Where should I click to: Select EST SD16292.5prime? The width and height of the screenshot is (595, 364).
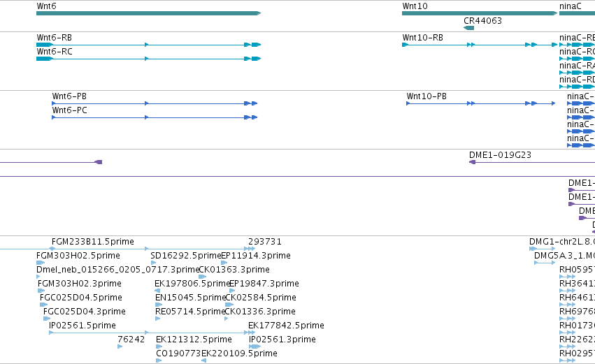[x=185, y=256]
